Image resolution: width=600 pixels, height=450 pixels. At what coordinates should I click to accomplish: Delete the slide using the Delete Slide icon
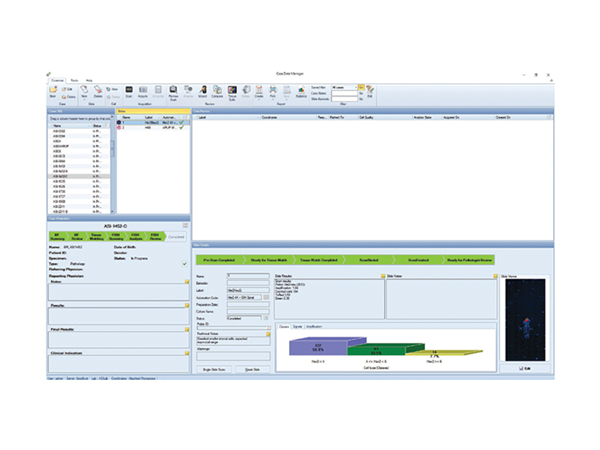98,92
